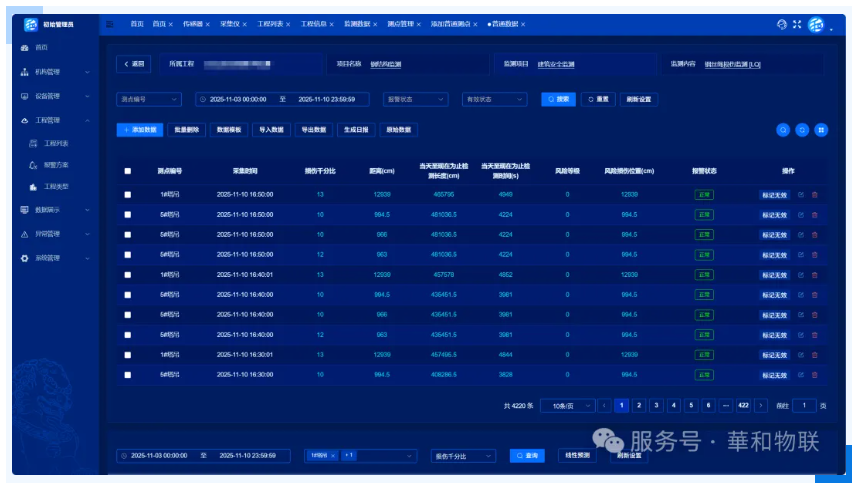Open the 有效状态 dropdown filter

tap(493, 100)
